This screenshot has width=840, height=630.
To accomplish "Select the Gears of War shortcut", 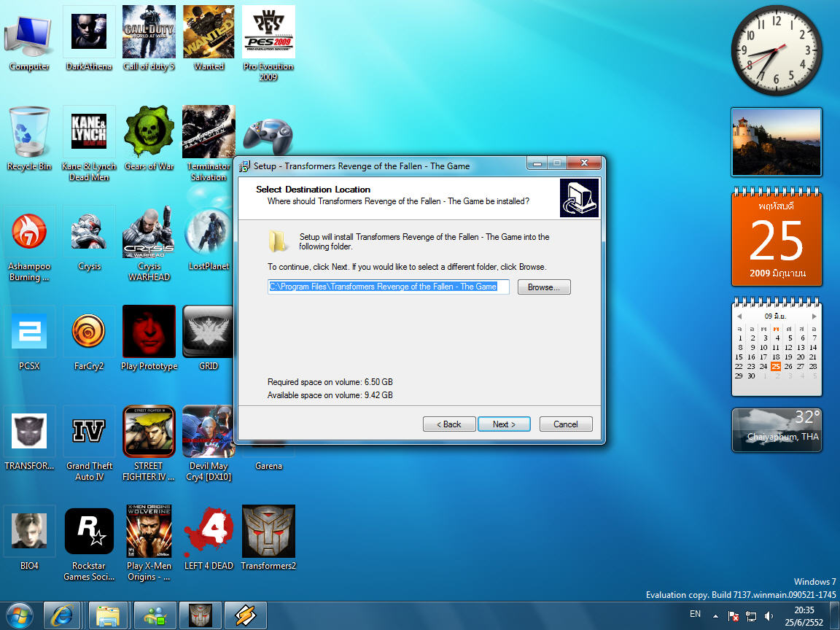I will [149, 139].
